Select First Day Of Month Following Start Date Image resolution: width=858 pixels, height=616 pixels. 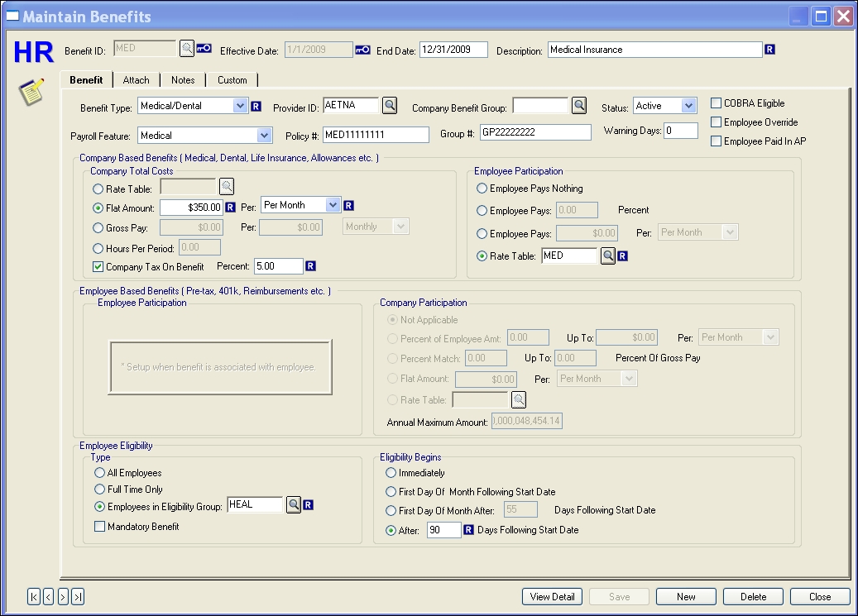(x=391, y=492)
